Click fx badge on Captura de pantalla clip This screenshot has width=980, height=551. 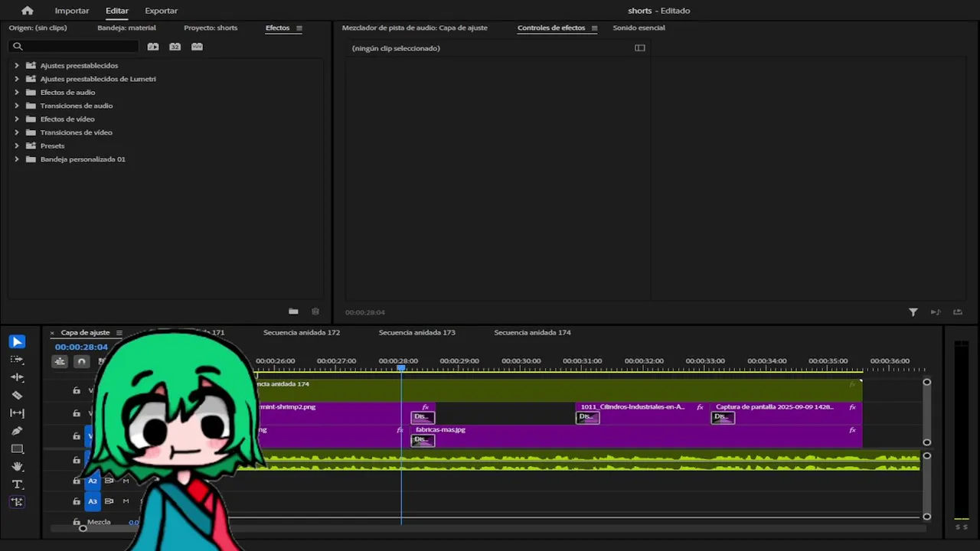coord(852,407)
